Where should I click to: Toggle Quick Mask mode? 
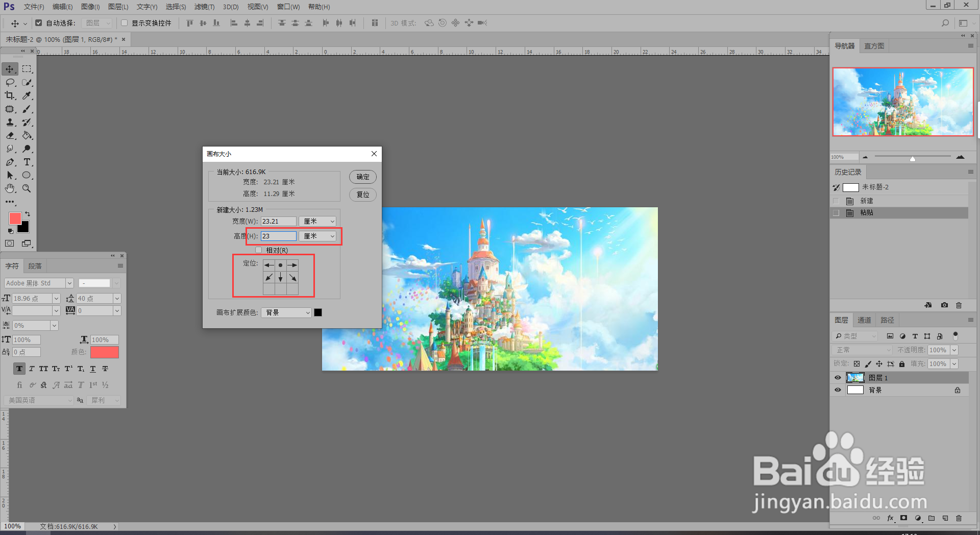point(10,244)
